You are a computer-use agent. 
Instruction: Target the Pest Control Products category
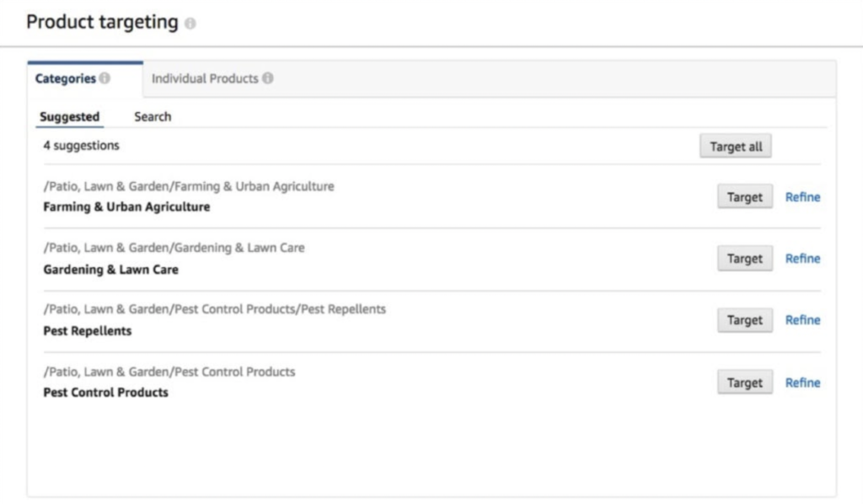[x=744, y=382]
